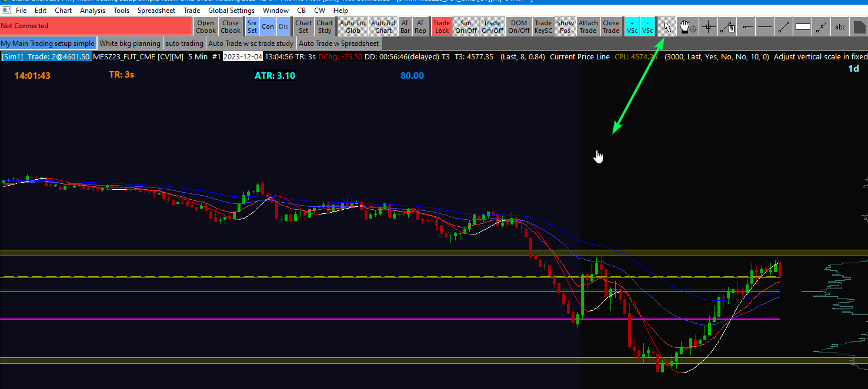The image size is (868, 389).
Task: Click the ATR: 3.10 readout
Action: [x=275, y=76]
